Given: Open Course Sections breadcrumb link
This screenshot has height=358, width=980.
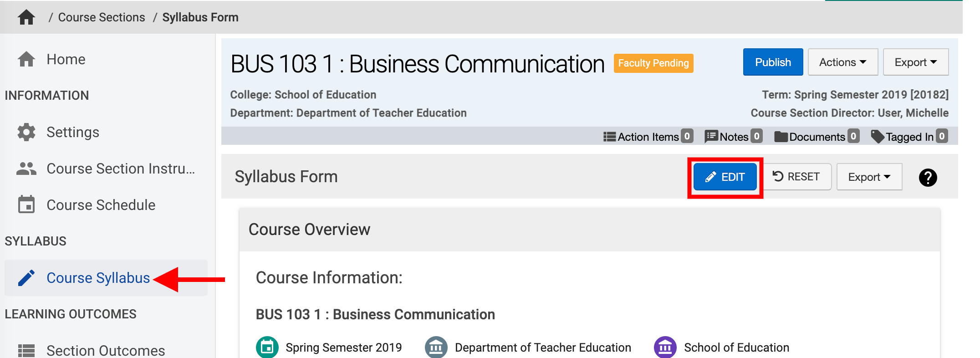Looking at the screenshot, I should [102, 17].
